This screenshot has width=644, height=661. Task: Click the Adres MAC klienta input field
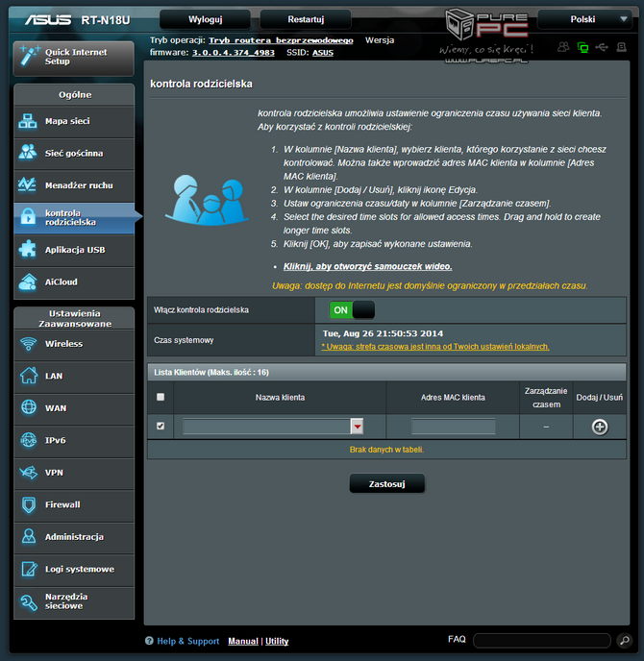453,427
